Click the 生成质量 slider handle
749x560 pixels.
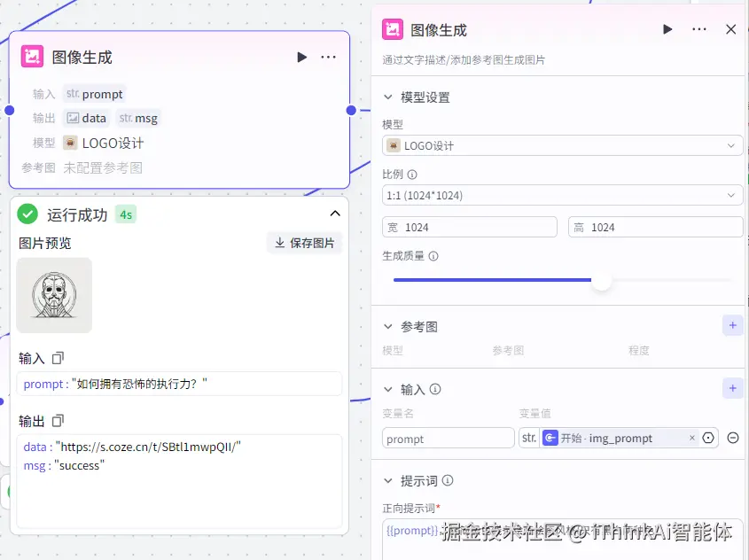[x=602, y=280]
